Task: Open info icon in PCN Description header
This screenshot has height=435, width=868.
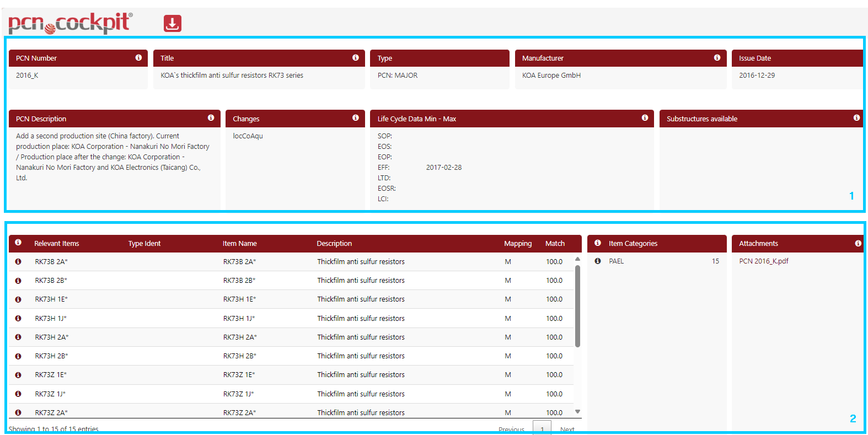Action: click(211, 118)
